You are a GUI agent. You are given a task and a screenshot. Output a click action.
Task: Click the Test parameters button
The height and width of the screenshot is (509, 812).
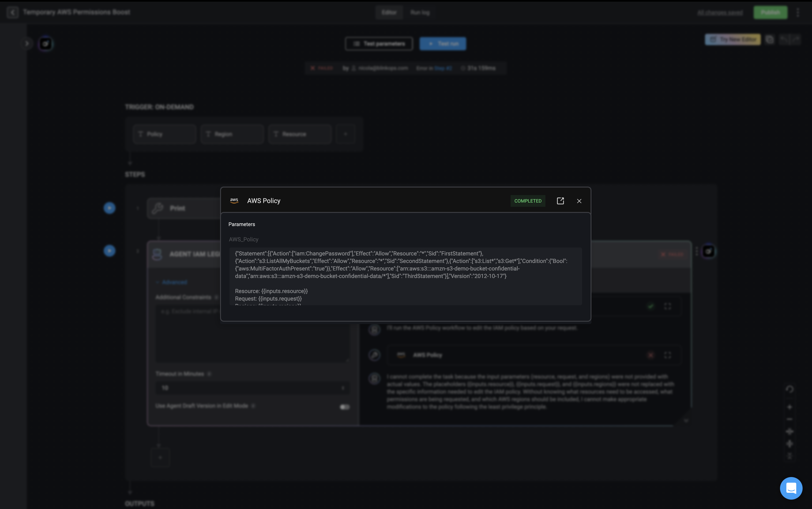379,44
